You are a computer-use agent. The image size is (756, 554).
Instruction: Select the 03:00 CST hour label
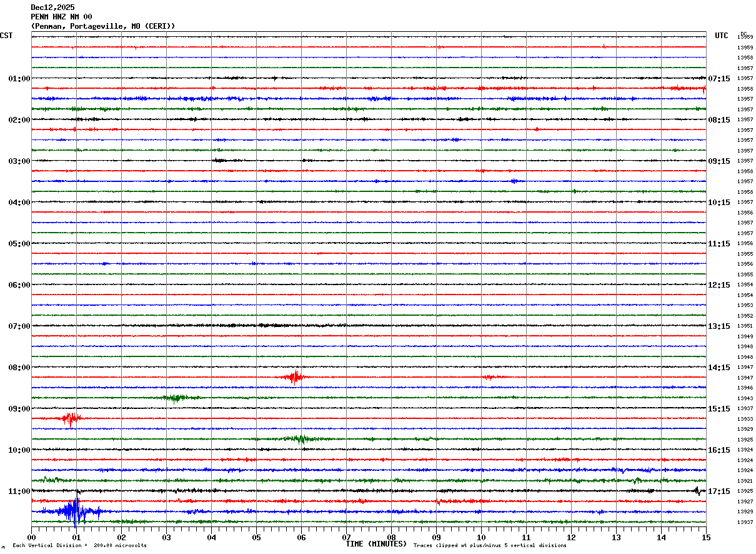point(19,161)
